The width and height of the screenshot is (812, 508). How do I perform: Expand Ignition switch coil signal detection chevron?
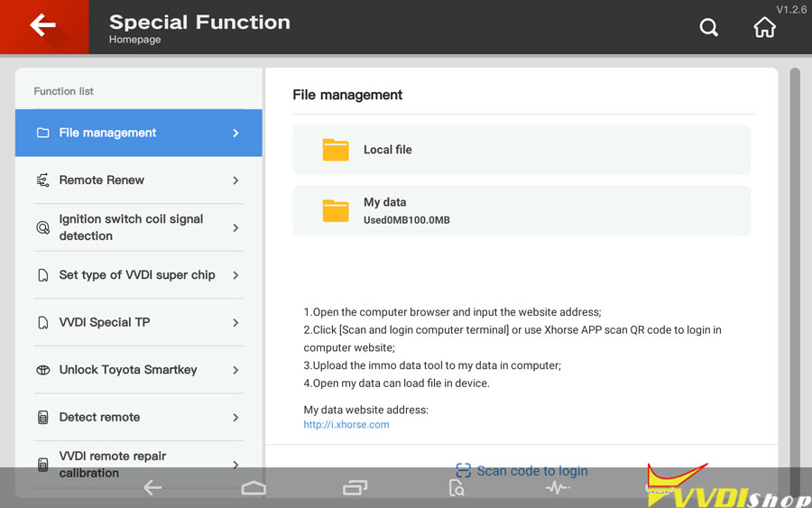(235, 228)
